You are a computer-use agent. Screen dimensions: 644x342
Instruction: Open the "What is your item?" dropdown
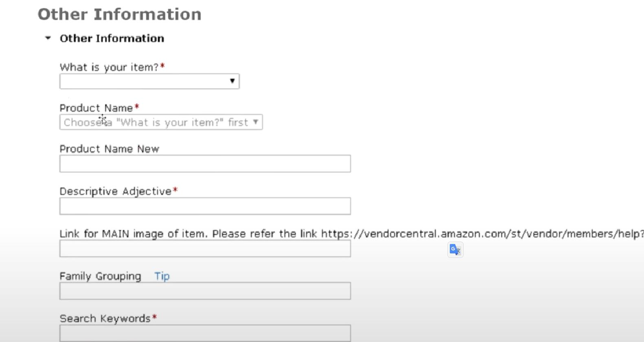(149, 81)
